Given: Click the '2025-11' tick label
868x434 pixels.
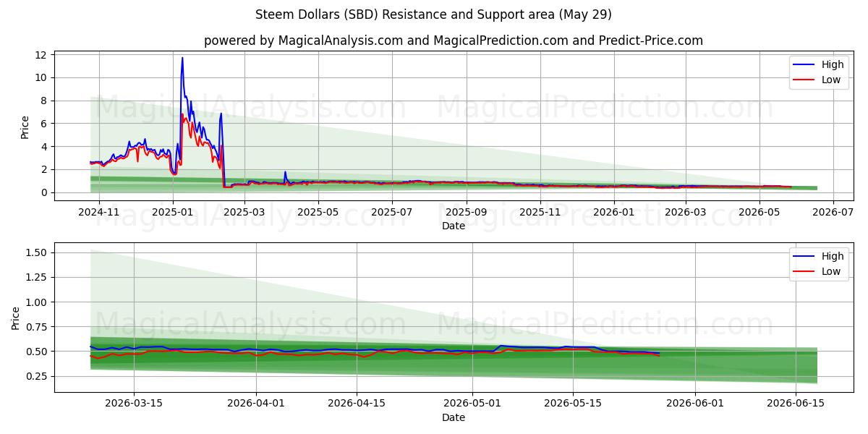Looking at the screenshot, I should pos(540,212).
